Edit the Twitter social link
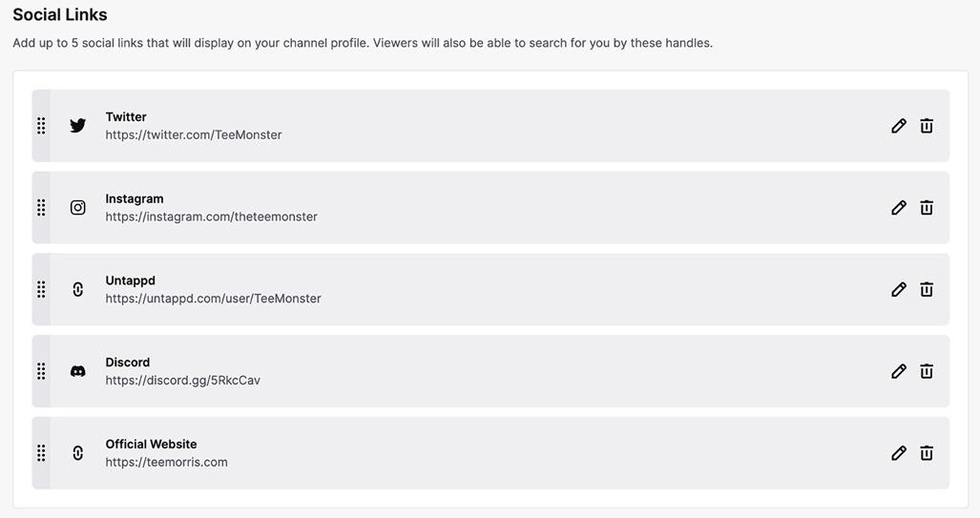 898,126
